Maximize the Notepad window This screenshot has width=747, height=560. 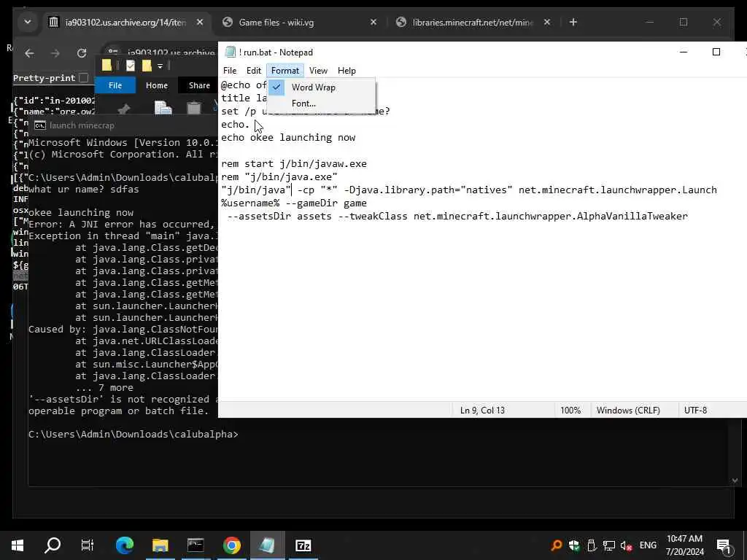coord(716,52)
